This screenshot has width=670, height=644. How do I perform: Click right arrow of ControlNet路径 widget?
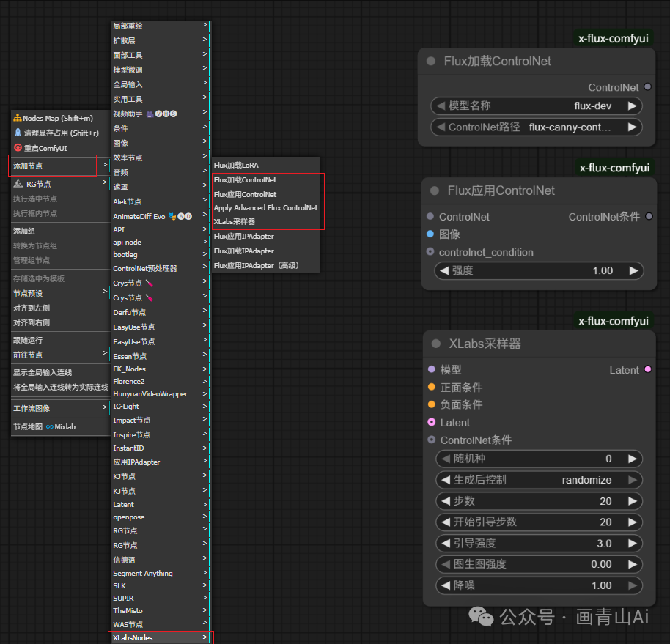[x=632, y=127]
